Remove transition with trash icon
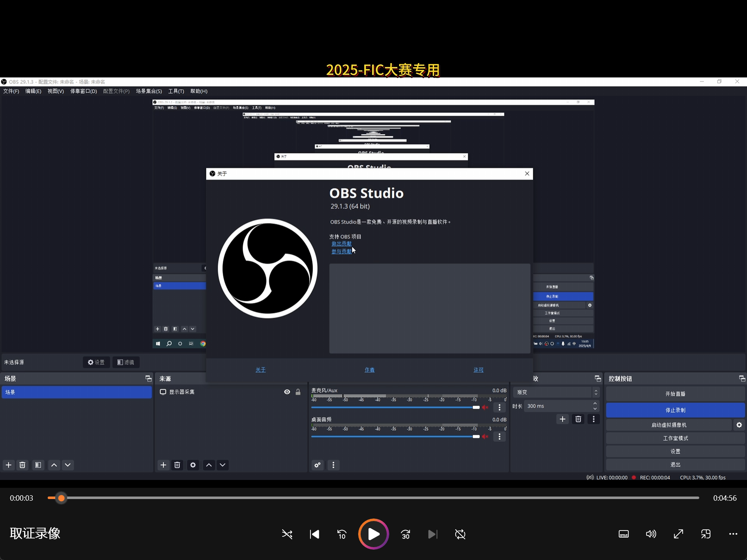This screenshot has width=747, height=560. 578,419
